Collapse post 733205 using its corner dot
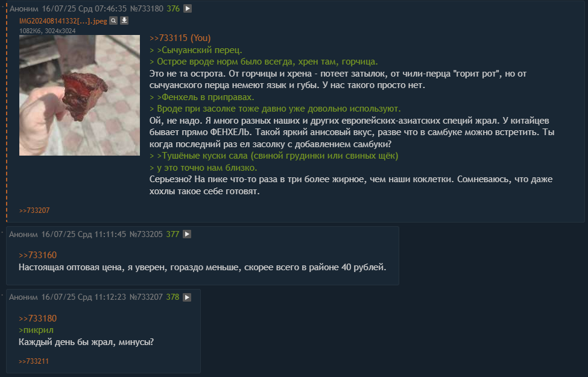The image size is (588, 377). pos(2,232)
